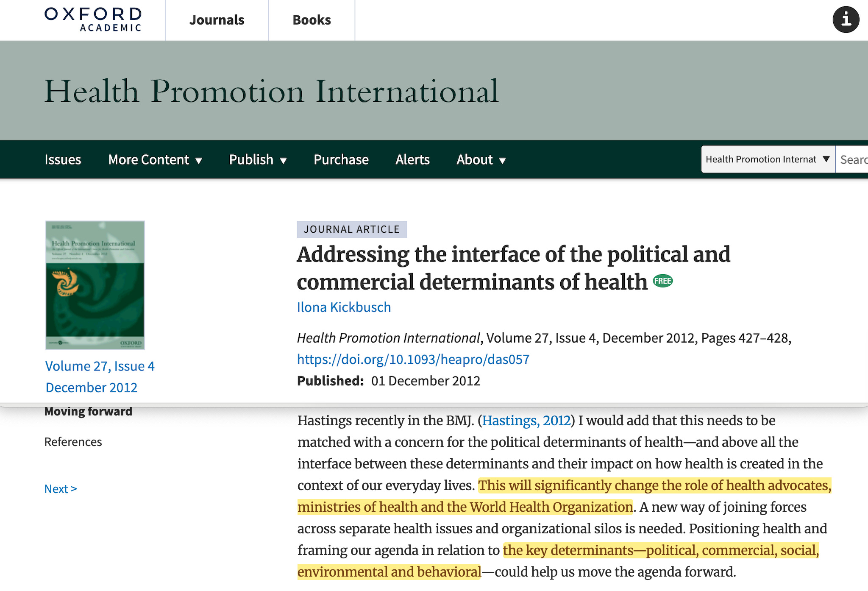Image resolution: width=868 pixels, height=591 pixels.
Task: Expand the About dropdown menu
Action: 481,159
